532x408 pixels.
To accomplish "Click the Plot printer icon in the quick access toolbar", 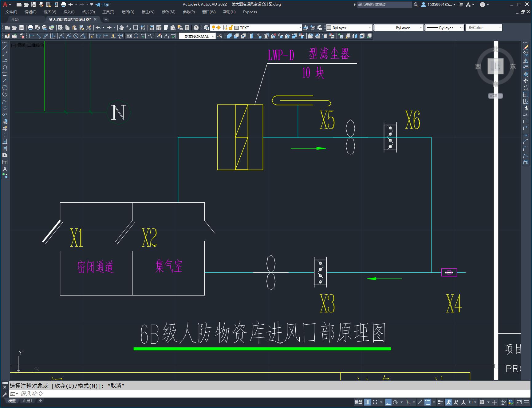I will coord(63,5).
